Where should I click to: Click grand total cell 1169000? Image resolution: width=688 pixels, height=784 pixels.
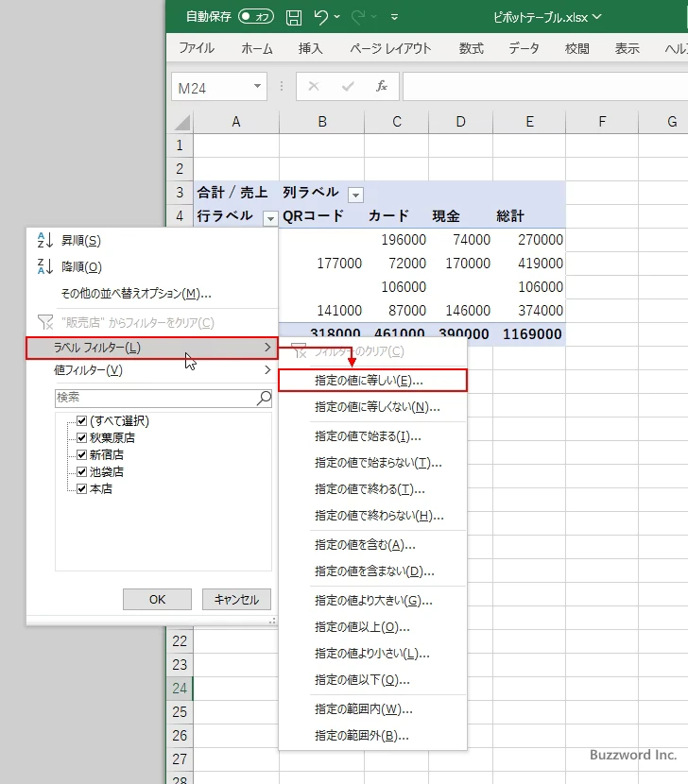[x=529, y=334]
